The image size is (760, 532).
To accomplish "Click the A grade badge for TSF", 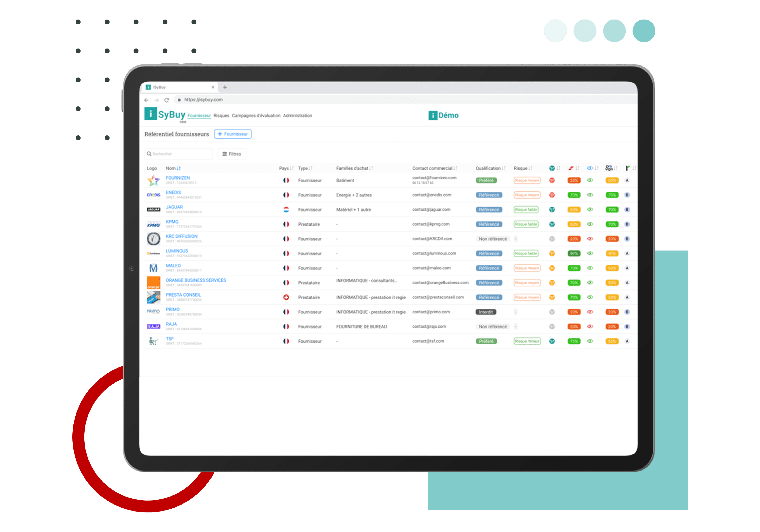I will (627, 341).
